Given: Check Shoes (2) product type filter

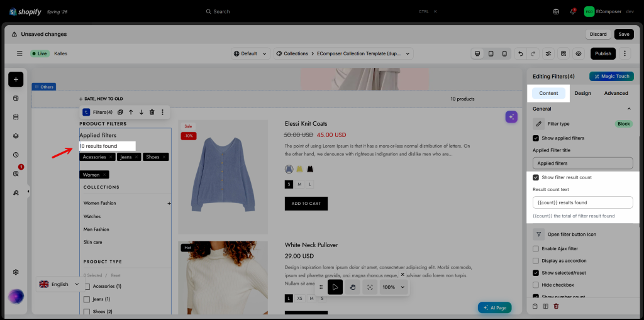Looking at the screenshot, I should coord(87,312).
